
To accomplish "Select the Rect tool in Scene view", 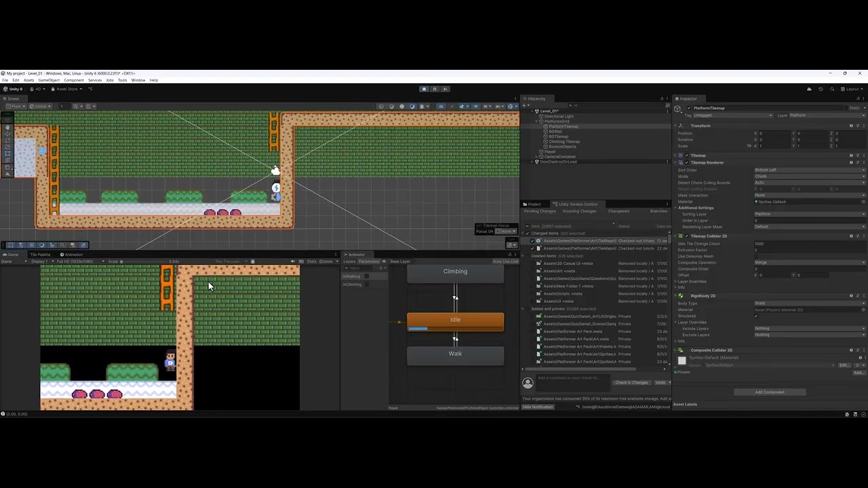I will click(7, 154).
